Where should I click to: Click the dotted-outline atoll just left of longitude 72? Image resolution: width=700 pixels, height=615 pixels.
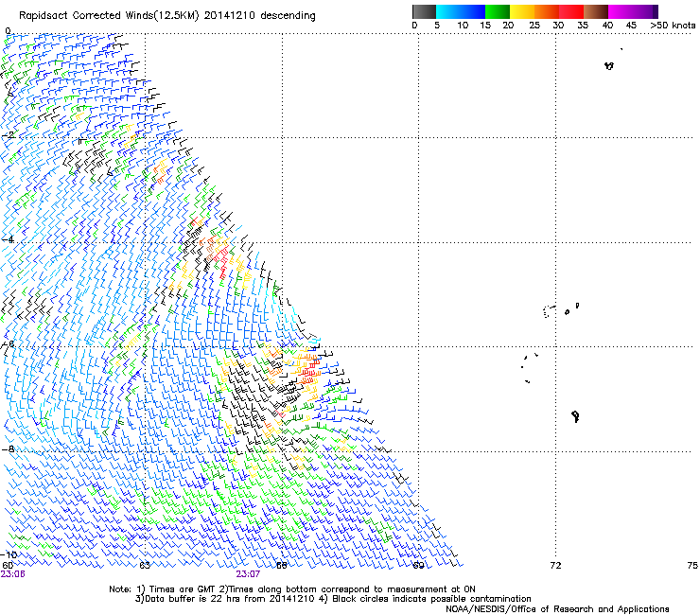(x=549, y=311)
